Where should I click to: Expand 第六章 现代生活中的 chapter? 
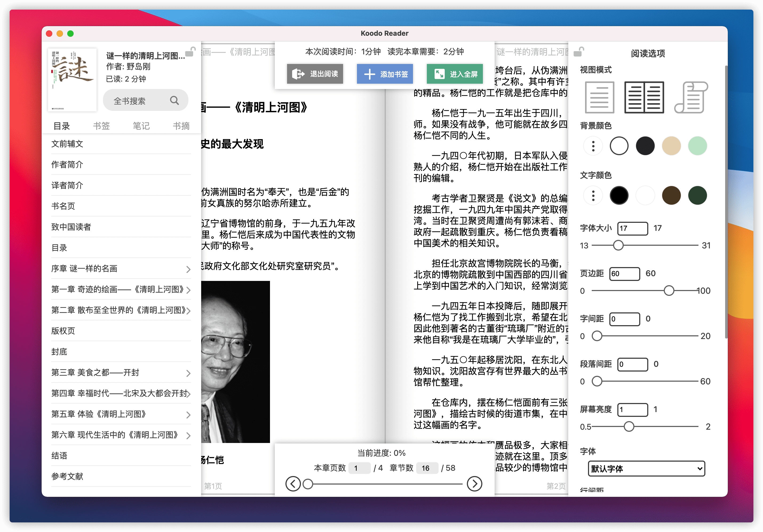(x=188, y=435)
